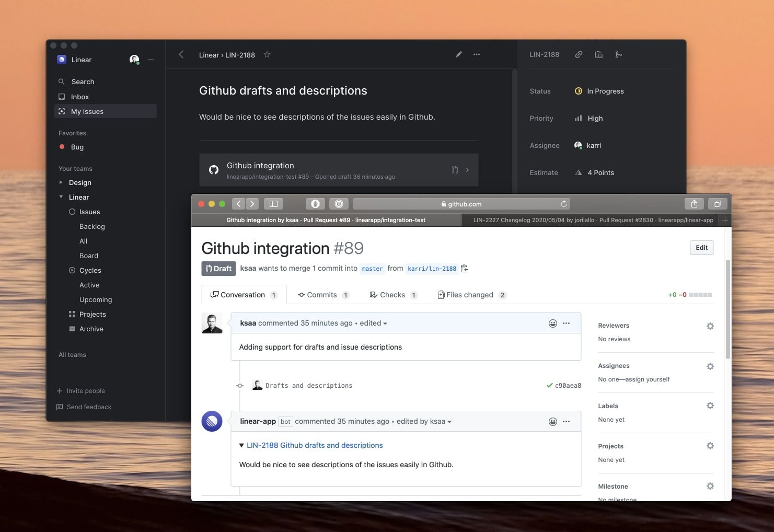Viewport: 774px width, 532px height.
Task: Change assignee karri
Action: point(587,145)
